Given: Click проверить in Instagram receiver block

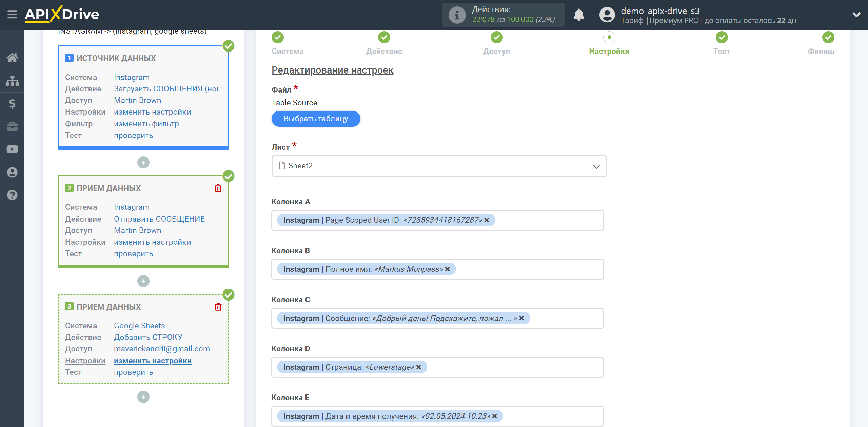Looking at the screenshot, I should tap(133, 254).
